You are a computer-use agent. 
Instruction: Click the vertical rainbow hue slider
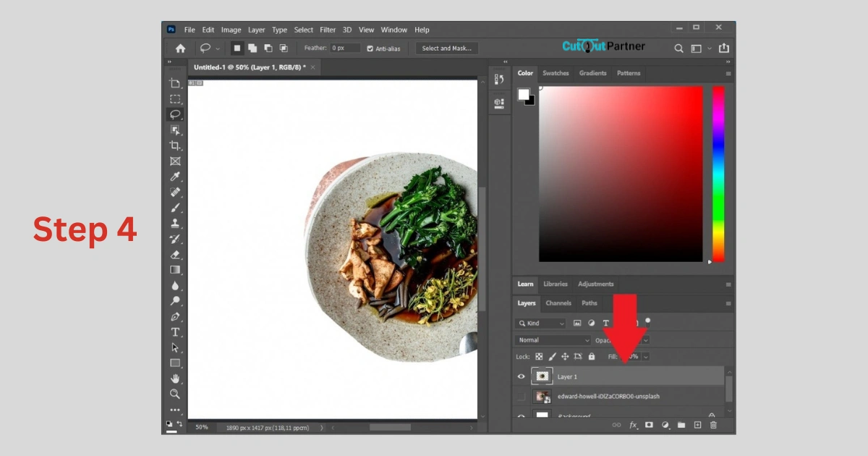718,174
